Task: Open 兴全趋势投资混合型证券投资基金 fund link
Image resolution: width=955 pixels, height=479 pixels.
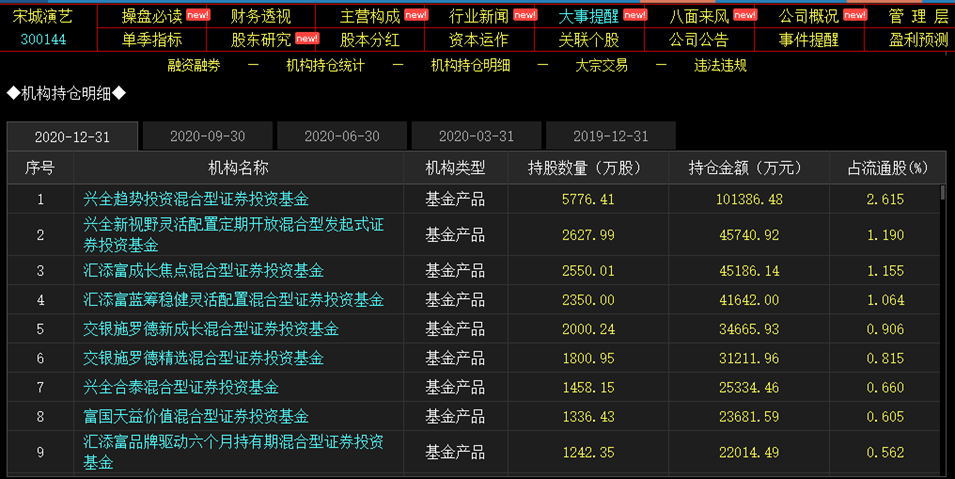Action: click(196, 199)
